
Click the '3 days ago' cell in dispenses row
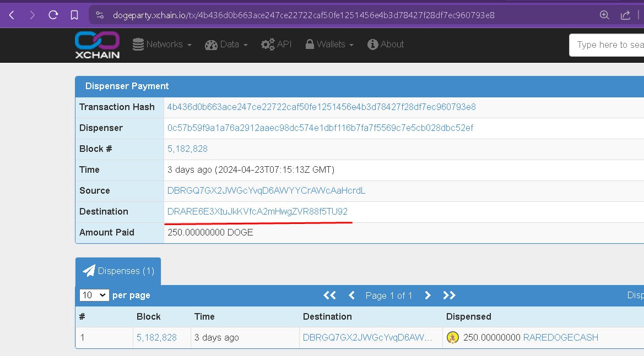tap(217, 337)
